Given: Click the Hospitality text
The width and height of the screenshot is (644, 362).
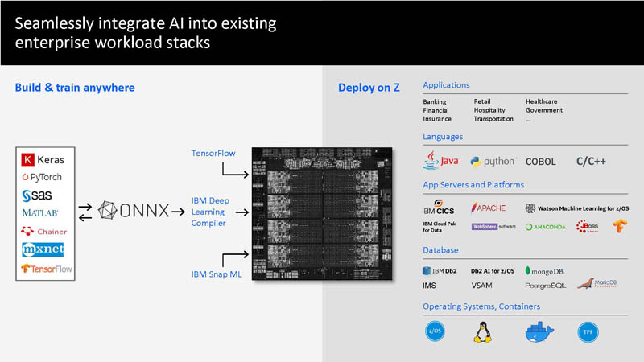Looking at the screenshot, I should click(489, 110).
